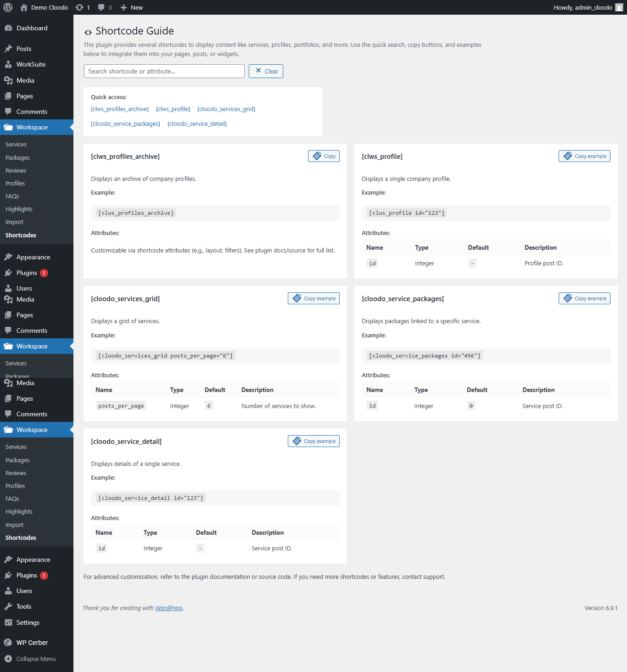
Task: Open the Tools menu item
Action: pos(22,606)
